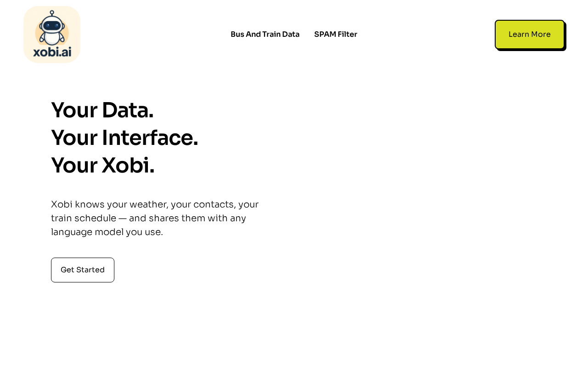Click the word "SPAM" in navigation
Viewport: 588px width, 368px height.
tap(325, 34)
